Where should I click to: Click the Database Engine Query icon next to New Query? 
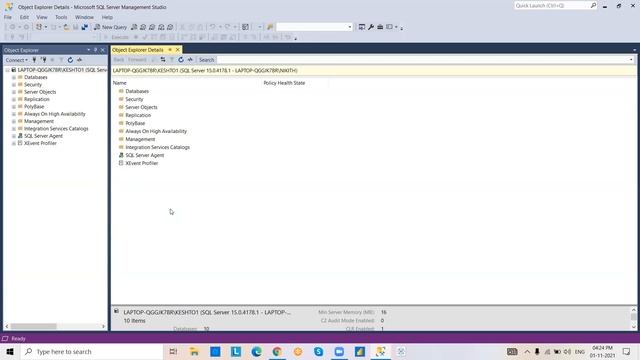click(134, 27)
